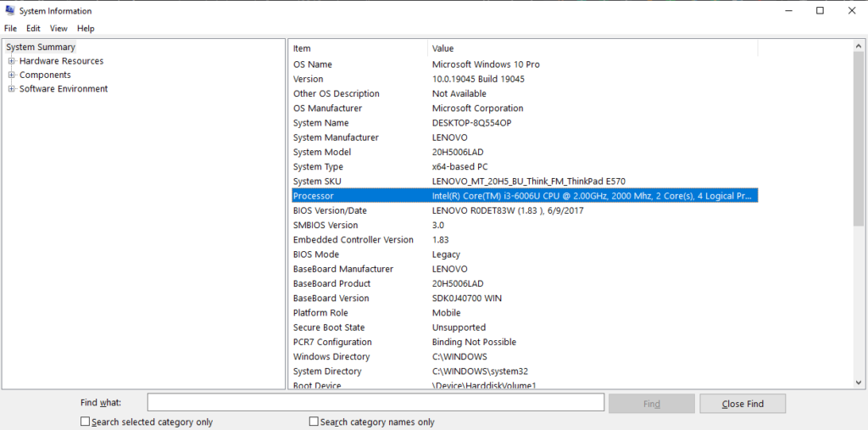The width and height of the screenshot is (868, 430).
Task: Expand the Components node
Action: pos(12,75)
